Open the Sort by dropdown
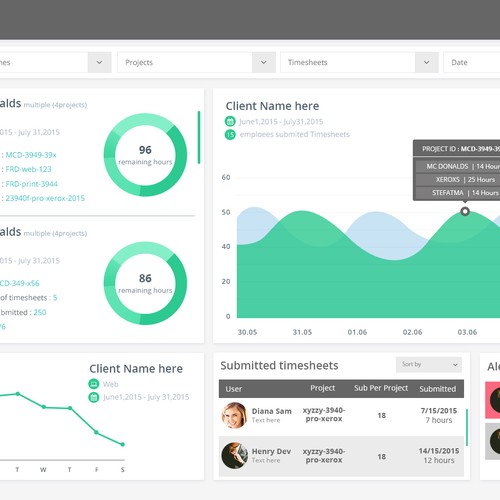 pos(429,364)
